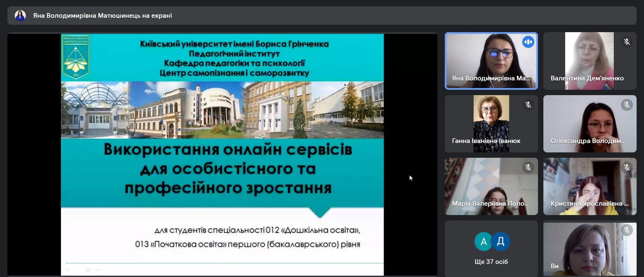644x277 pixels.
Task: Click 'Ще 37 осіб' text label
Action: coord(491,262)
